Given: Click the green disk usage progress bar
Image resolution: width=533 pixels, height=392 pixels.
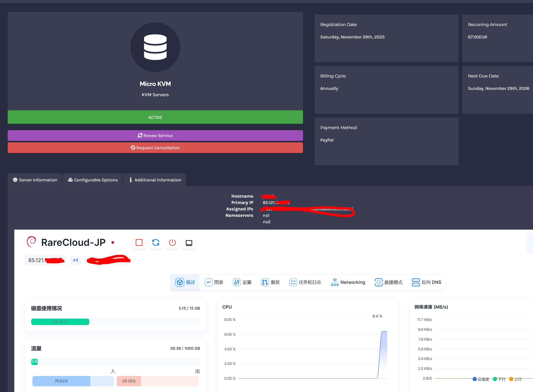Looking at the screenshot, I should (60, 322).
